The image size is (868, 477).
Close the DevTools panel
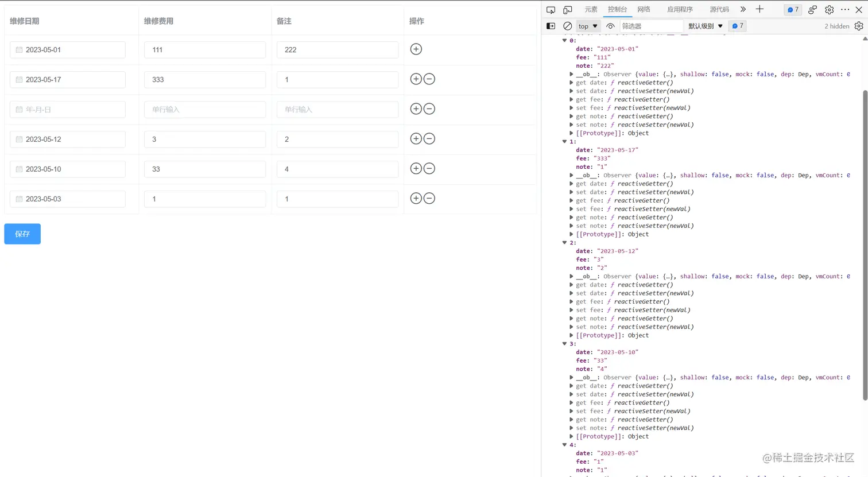click(x=859, y=10)
